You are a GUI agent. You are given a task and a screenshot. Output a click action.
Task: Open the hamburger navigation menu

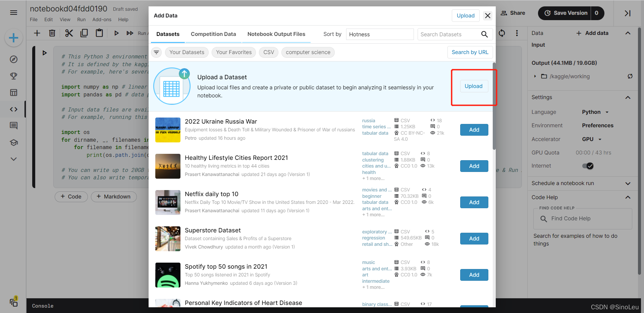point(13,13)
